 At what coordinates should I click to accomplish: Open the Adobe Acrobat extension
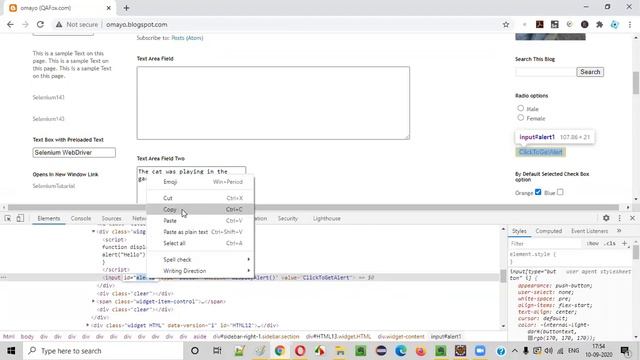(540, 24)
